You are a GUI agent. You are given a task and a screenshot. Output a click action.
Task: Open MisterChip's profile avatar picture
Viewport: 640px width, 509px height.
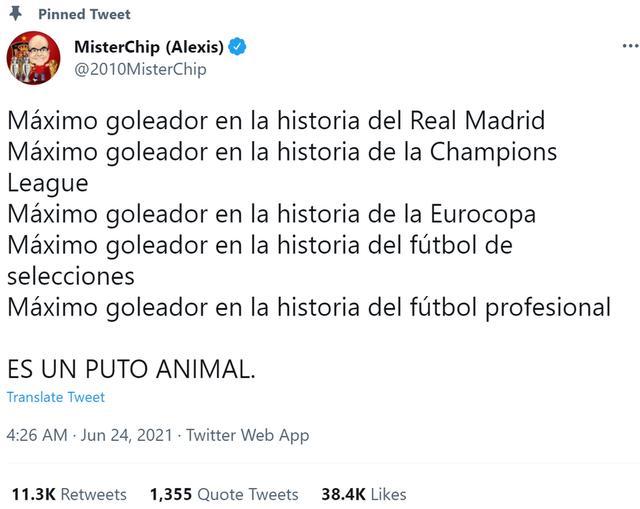(x=33, y=58)
